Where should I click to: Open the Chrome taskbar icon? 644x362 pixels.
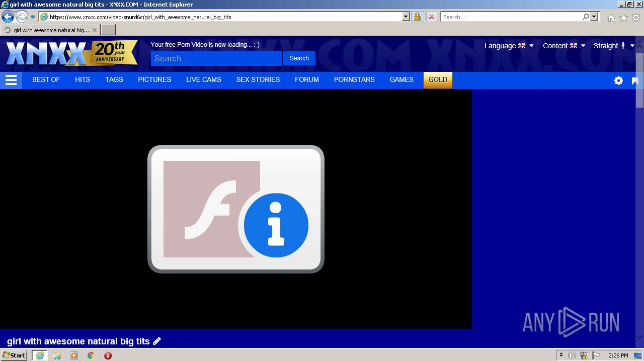[91, 355]
